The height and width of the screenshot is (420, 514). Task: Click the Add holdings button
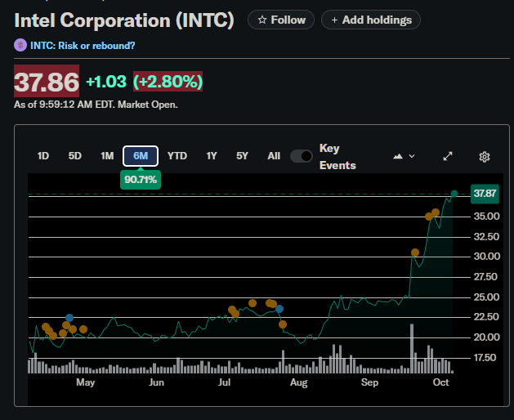[371, 20]
